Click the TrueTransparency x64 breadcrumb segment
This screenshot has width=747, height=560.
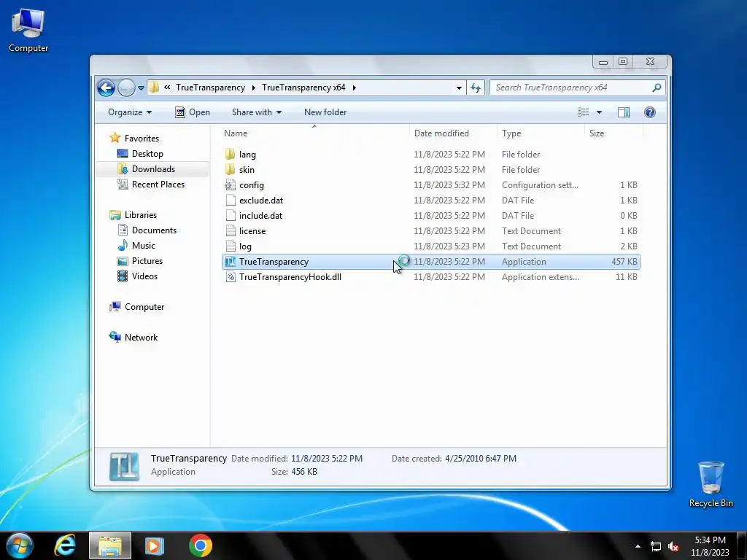click(x=303, y=87)
